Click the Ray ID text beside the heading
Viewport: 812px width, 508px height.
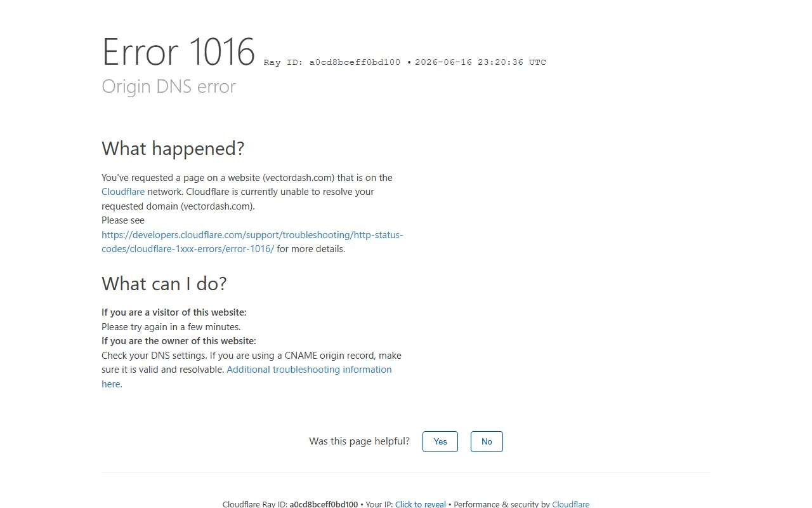pyautogui.click(x=332, y=62)
